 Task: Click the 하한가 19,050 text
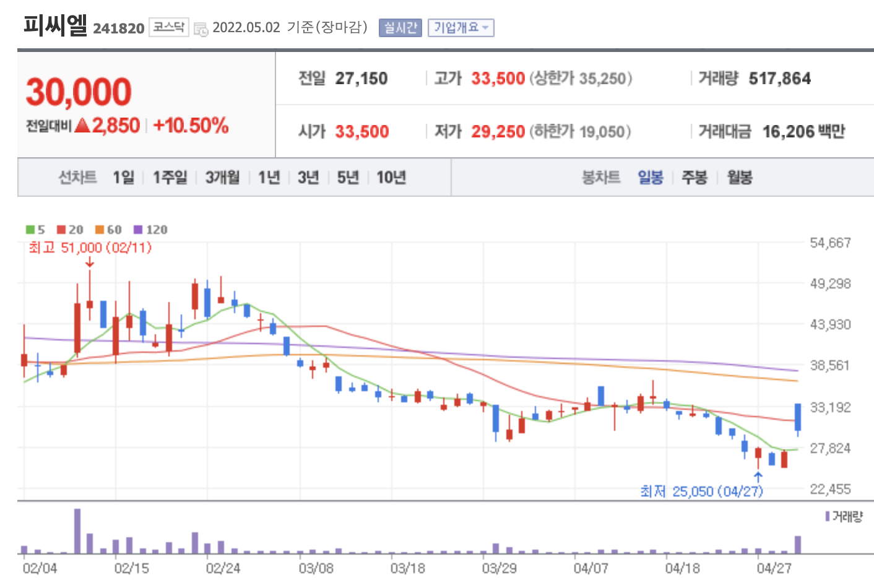(580, 132)
